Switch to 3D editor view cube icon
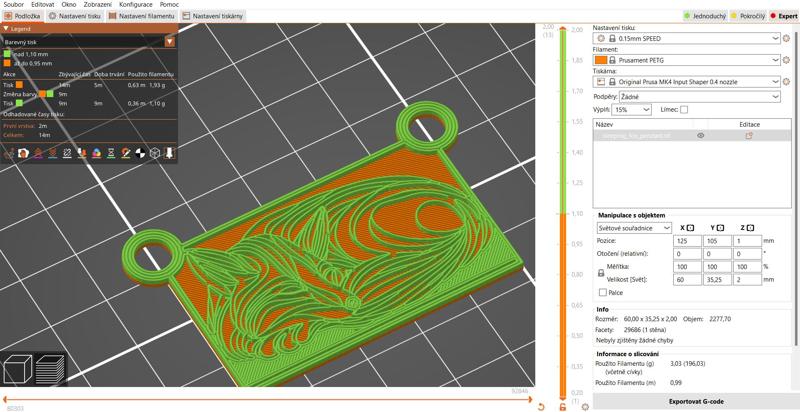The image size is (800, 412). click(17, 369)
